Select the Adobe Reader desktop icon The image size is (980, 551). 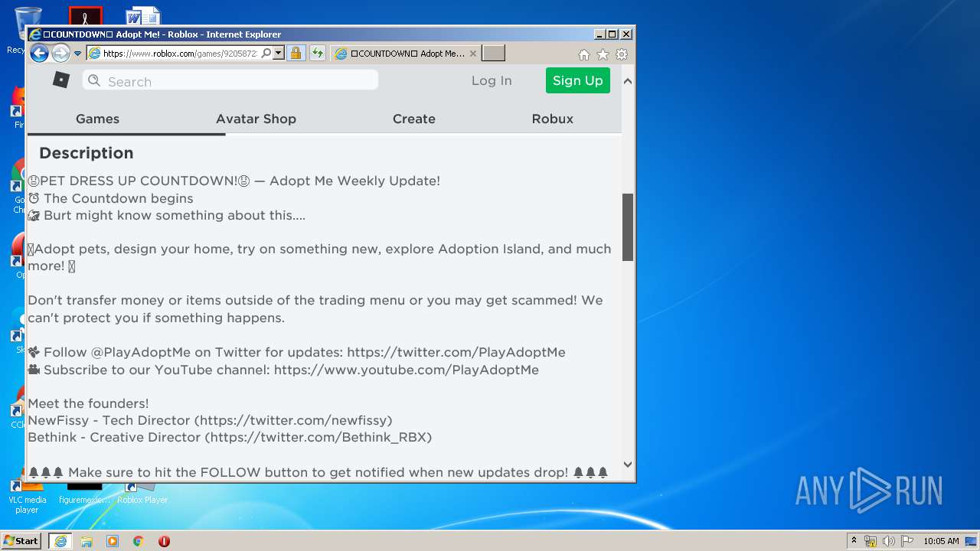click(85, 16)
